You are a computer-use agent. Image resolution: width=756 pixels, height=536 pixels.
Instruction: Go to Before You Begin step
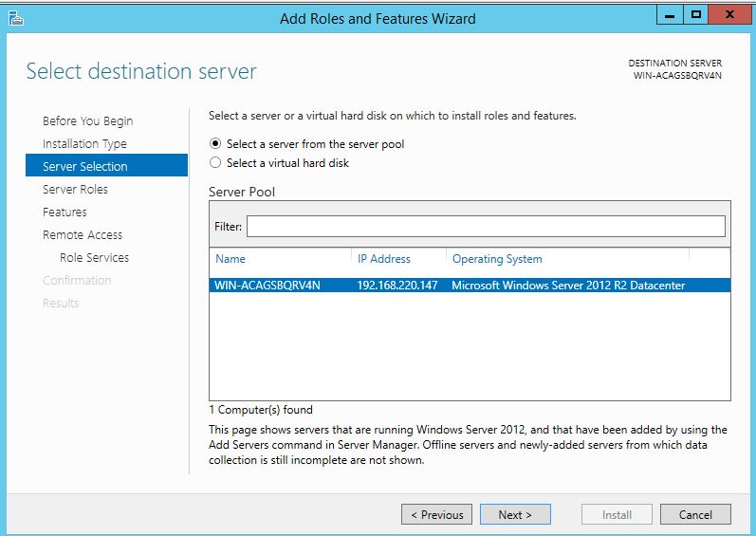(87, 121)
